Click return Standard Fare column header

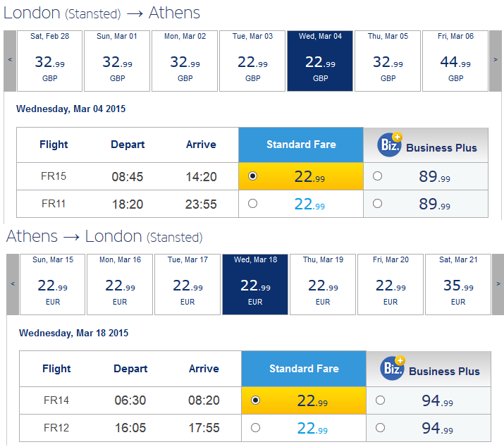coord(304,369)
